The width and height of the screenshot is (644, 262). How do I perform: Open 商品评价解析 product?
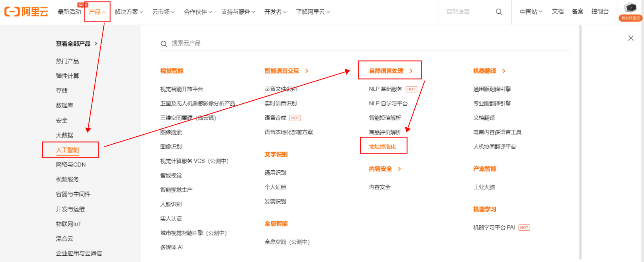click(385, 132)
